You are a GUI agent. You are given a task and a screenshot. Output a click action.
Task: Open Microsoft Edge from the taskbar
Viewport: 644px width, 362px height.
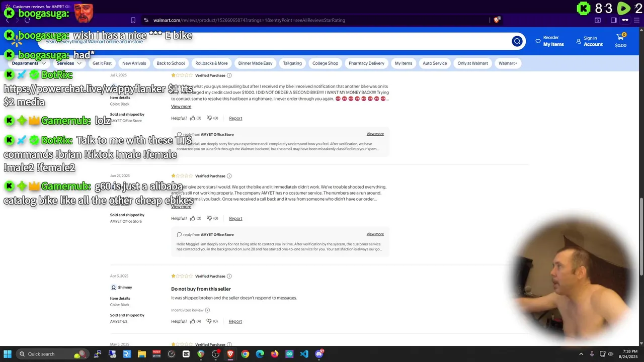click(x=260, y=354)
